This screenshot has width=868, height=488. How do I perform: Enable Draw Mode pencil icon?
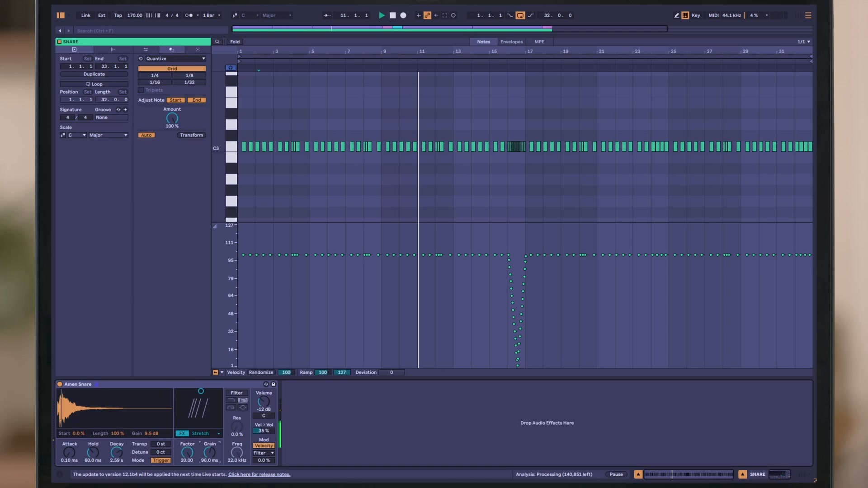677,15
